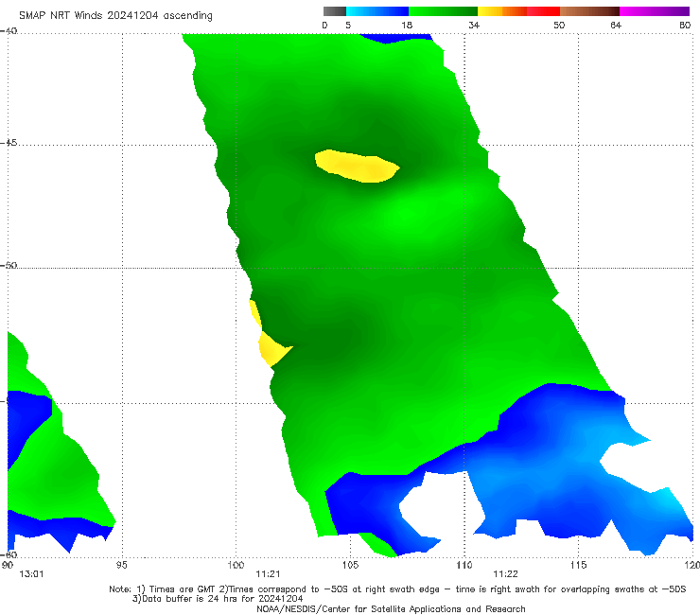The height and width of the screenshot is (615, 700).
Task: Click the credit 'NOAA/NESDIS/Center for Satellite Applications and Research'
Action: pos(391,609)
